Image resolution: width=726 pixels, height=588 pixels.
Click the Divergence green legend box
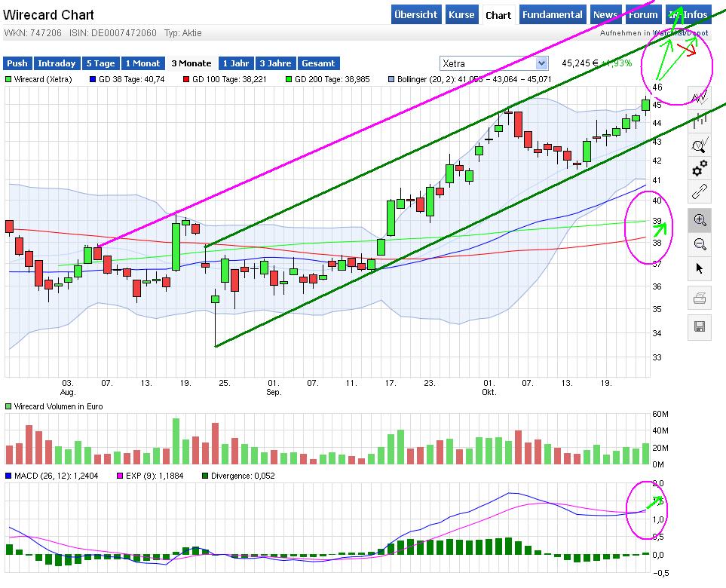(x=205, y=476)
